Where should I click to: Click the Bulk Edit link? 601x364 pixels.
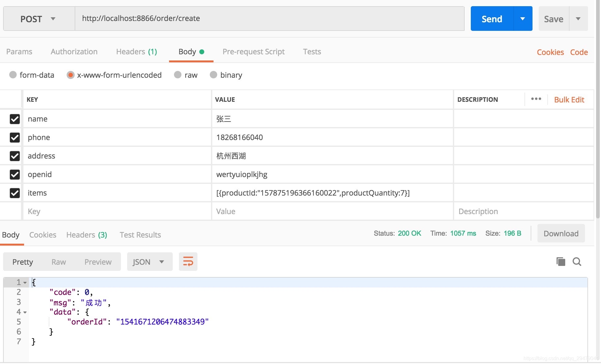pos(569,100)
